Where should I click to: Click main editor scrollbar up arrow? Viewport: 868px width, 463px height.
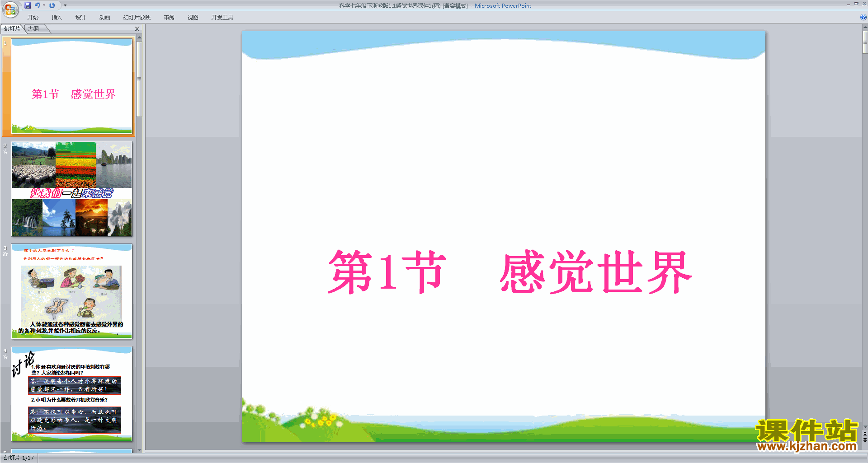pos(865,28)
